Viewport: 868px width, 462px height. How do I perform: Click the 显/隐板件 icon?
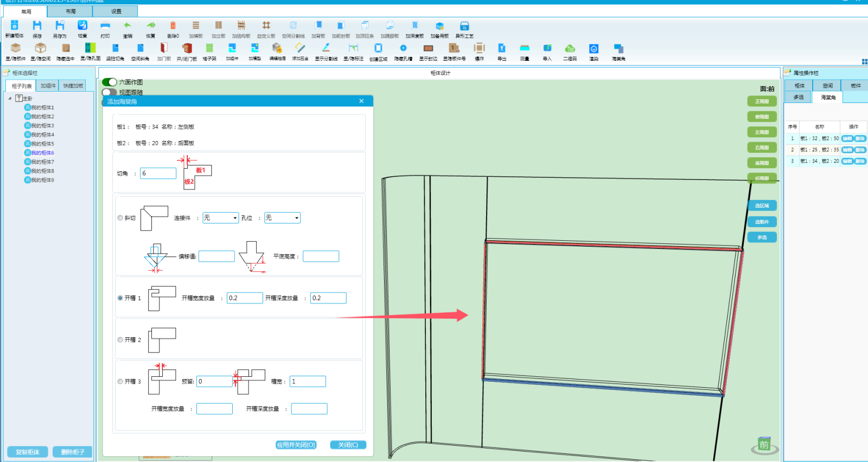click(x=16, y=48)
